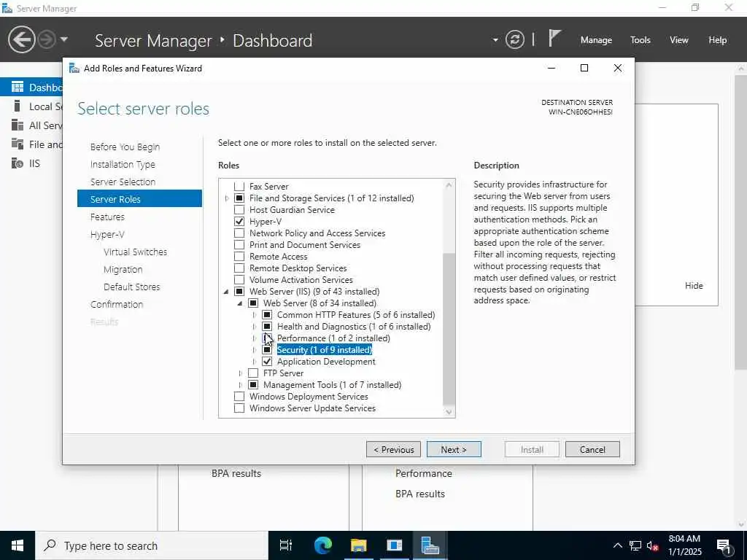Open the Action Center notification icon
The height and width of the screenshot is (560, 747).
pyautogui.click(x=724, y=545)
